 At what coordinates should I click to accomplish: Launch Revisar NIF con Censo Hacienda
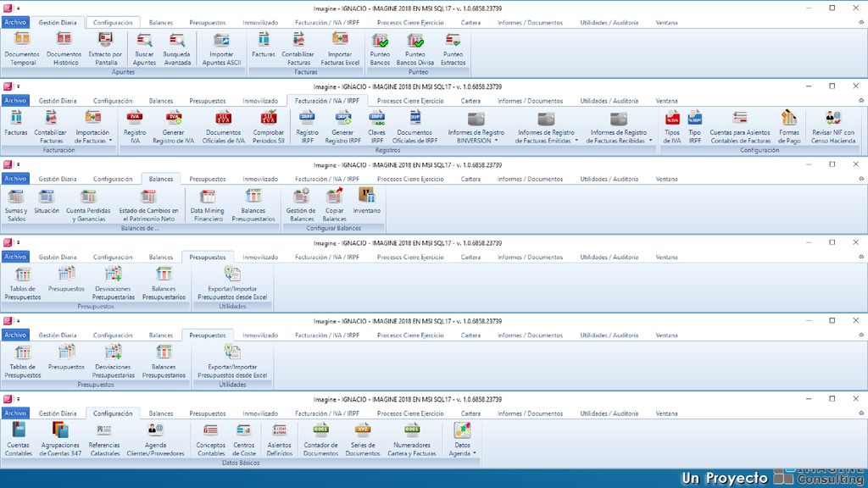[x=833, y=127]
